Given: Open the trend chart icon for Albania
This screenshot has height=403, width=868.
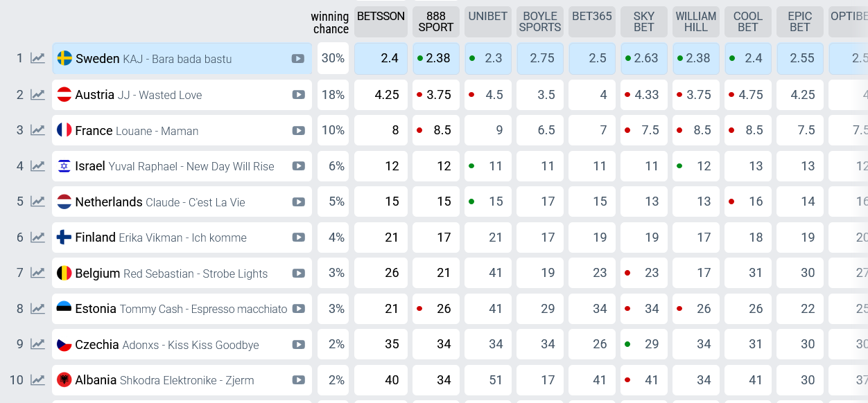Looking at the screenshot, I should pos(37,380).
